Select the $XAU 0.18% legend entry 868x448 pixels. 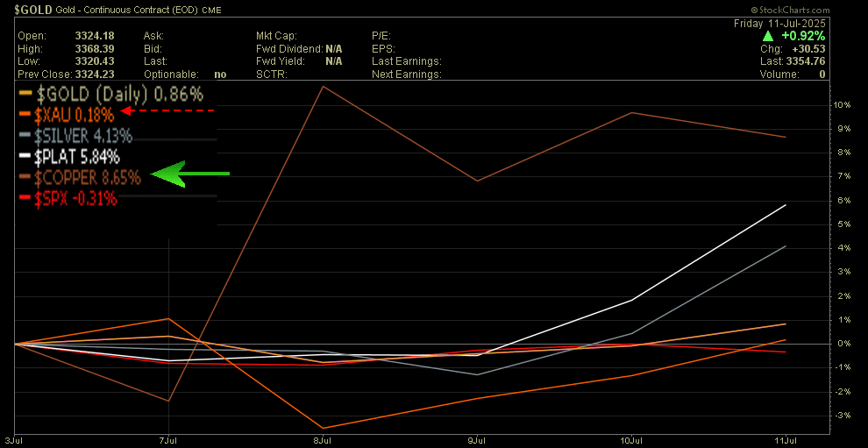click(75, 114)
